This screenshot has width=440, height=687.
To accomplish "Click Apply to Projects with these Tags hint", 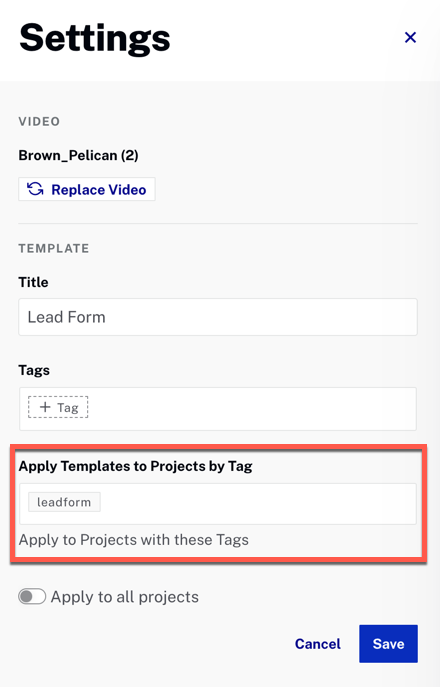I will pos(134,540).
